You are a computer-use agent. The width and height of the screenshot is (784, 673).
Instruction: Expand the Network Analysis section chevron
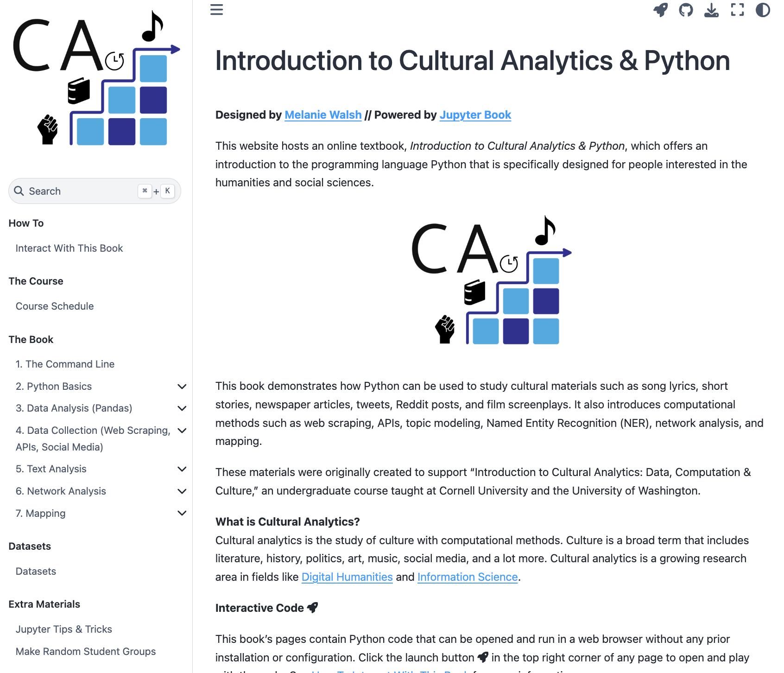tap(182, 491)
